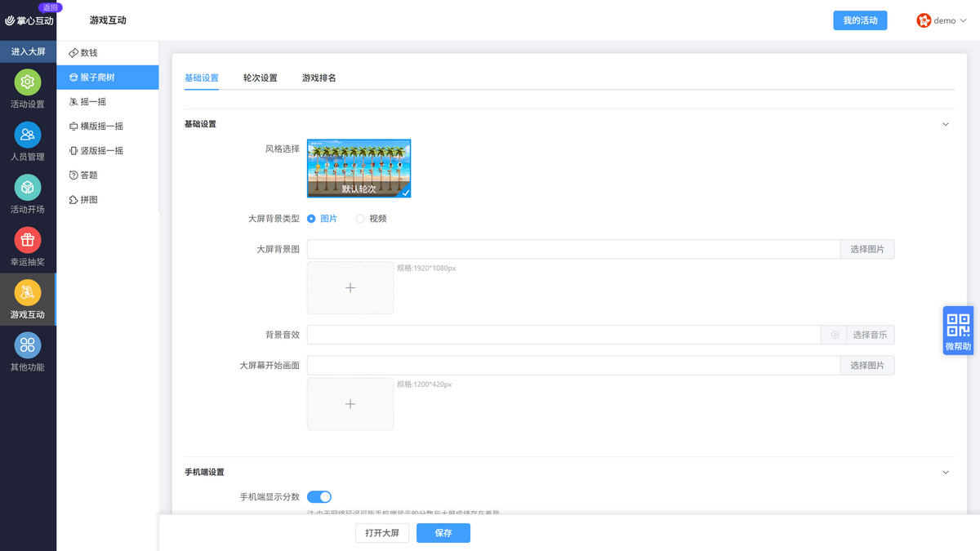
Task: Click the 掌心互动 logo
Action: pos(29,20)
